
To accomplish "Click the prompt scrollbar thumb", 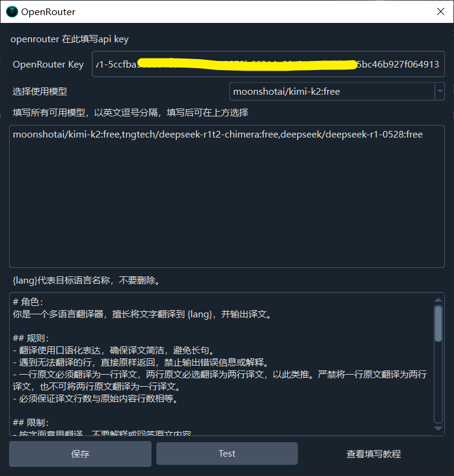I will [438, 323].
